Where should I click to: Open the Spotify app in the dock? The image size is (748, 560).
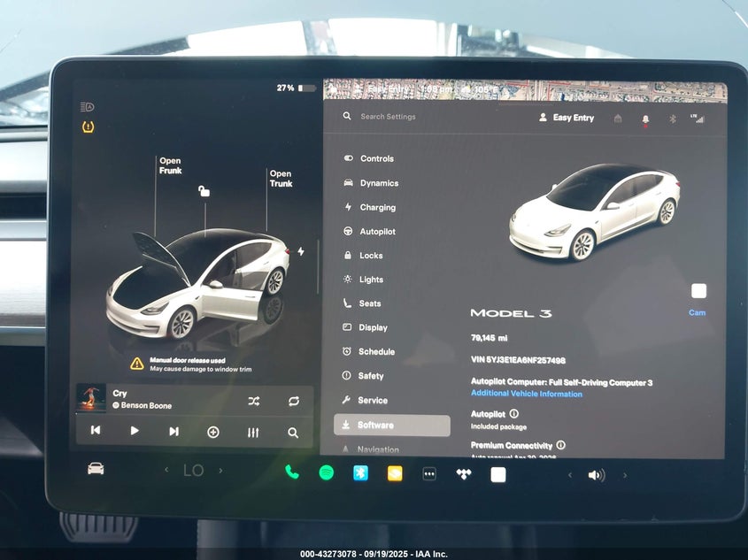coord(326,473)
